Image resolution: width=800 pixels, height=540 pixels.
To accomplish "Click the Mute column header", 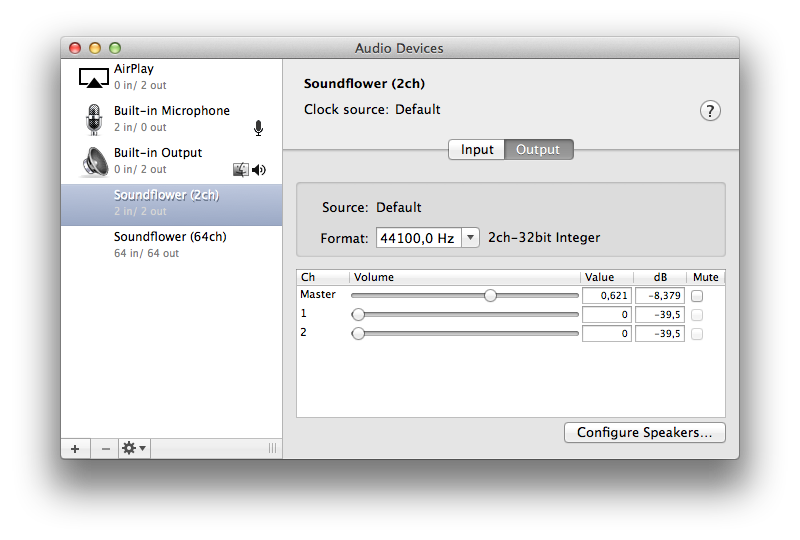I will pyautogui.click(x=706, y=277).
